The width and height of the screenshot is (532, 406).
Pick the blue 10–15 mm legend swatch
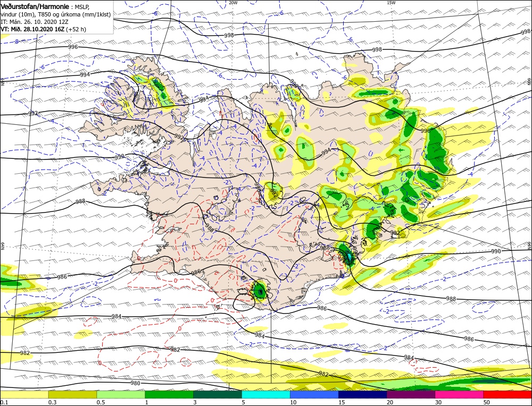pyautogui.click(x=314, y=394)
